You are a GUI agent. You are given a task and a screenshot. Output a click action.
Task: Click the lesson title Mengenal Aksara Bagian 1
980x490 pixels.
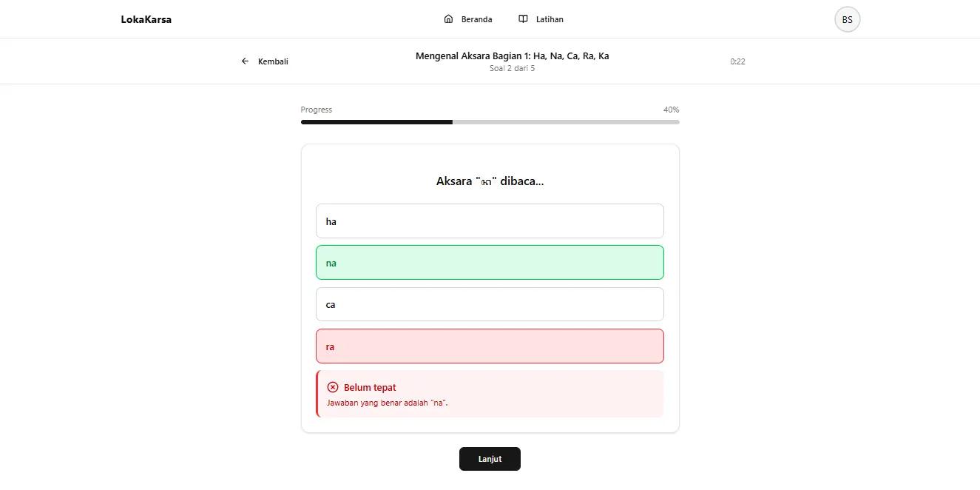[512, 56]
